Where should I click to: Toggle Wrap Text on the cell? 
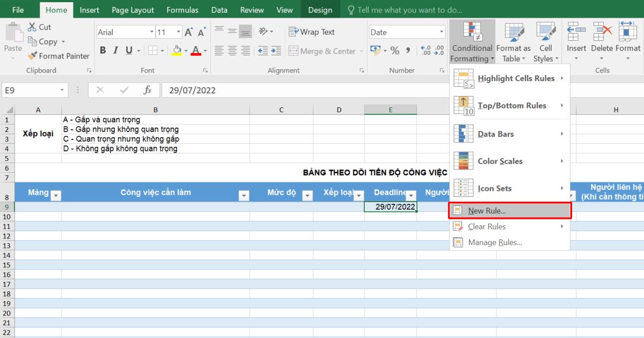coord(311,32)
